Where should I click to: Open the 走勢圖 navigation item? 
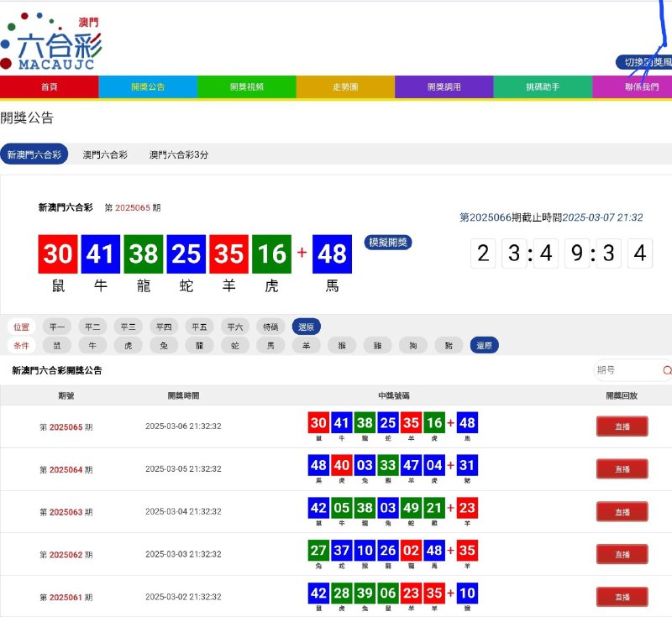[x=345, y=87]
